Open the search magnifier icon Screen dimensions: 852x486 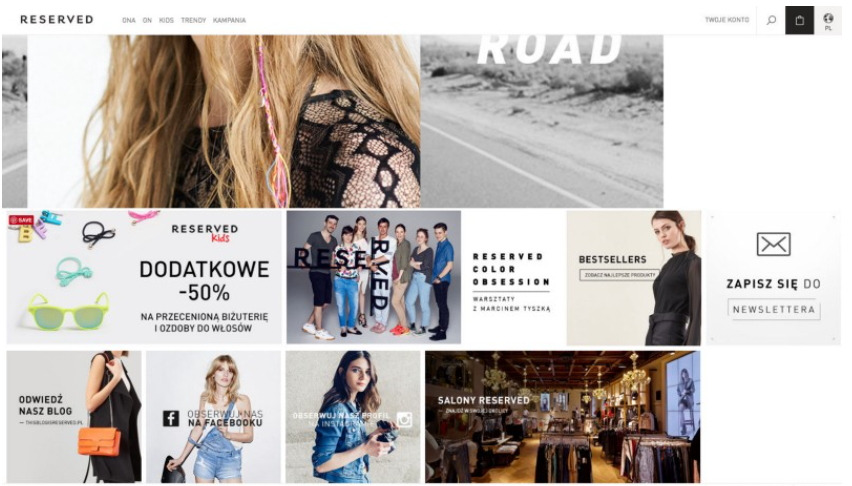click(x=771, y=20)
